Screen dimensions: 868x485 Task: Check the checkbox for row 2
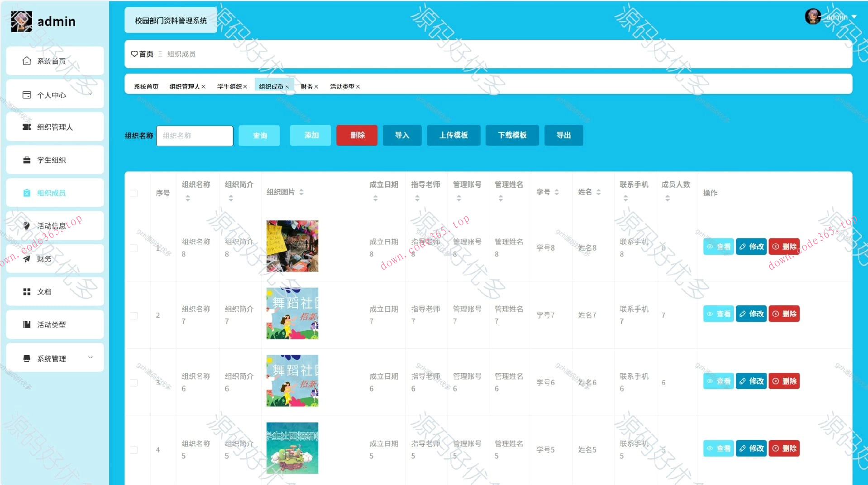[x=134, y=315]
